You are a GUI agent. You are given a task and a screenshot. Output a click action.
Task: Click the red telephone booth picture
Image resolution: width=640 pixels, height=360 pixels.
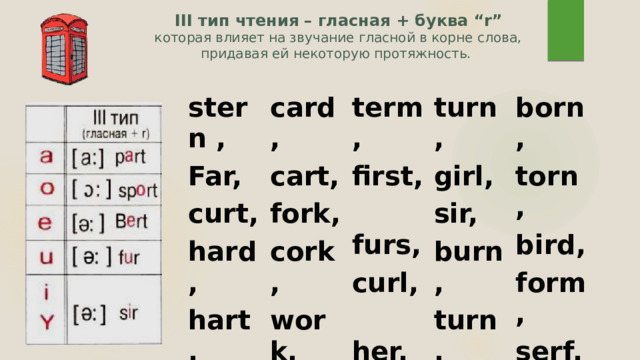click(x=64, y=49)
